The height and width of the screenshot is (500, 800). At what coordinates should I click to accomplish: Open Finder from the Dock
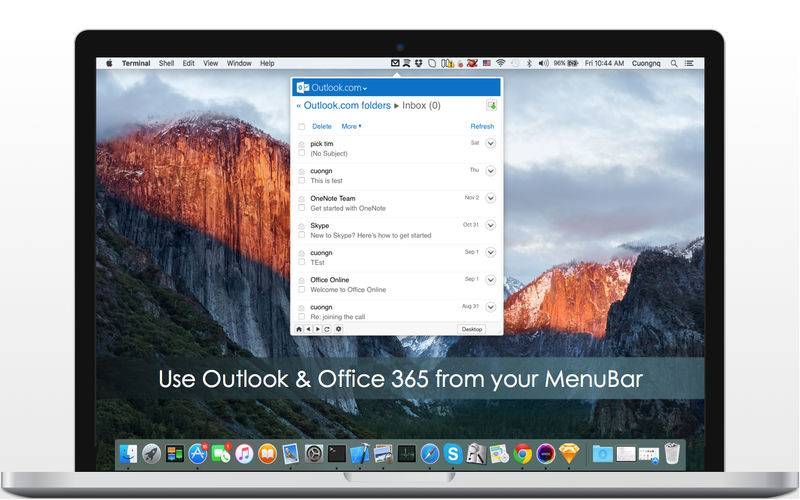coord(128,454)
